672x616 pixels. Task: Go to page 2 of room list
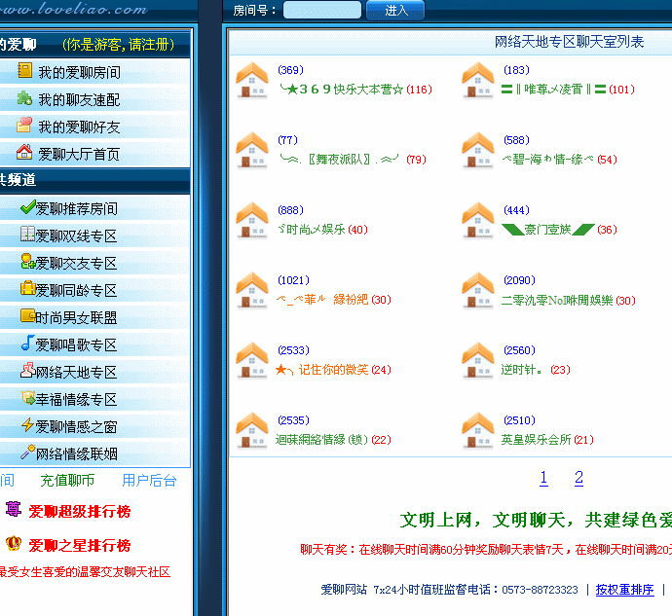(x=579, y=478)
